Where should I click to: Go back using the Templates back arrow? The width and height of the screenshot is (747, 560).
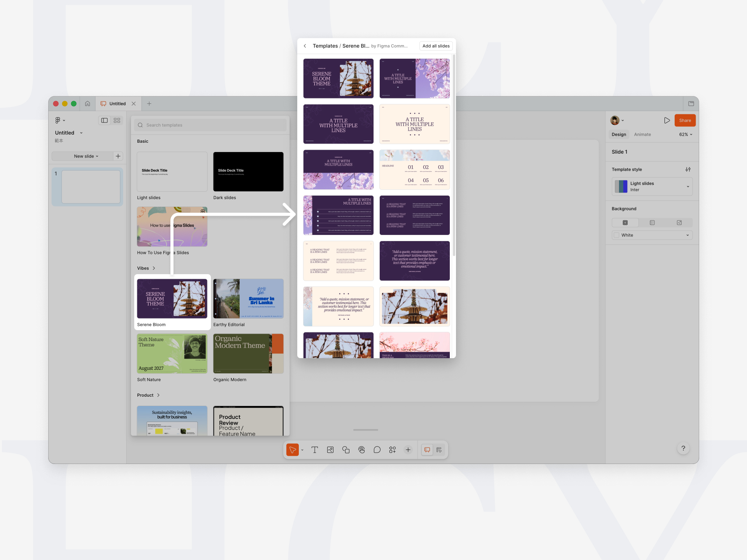point(305,46)
